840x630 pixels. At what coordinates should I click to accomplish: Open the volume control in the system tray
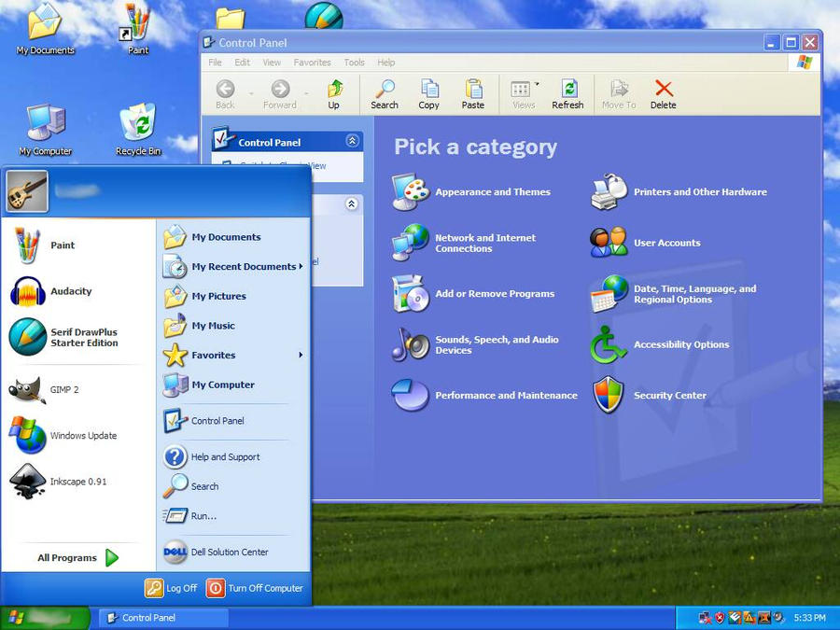pos(777,618)
